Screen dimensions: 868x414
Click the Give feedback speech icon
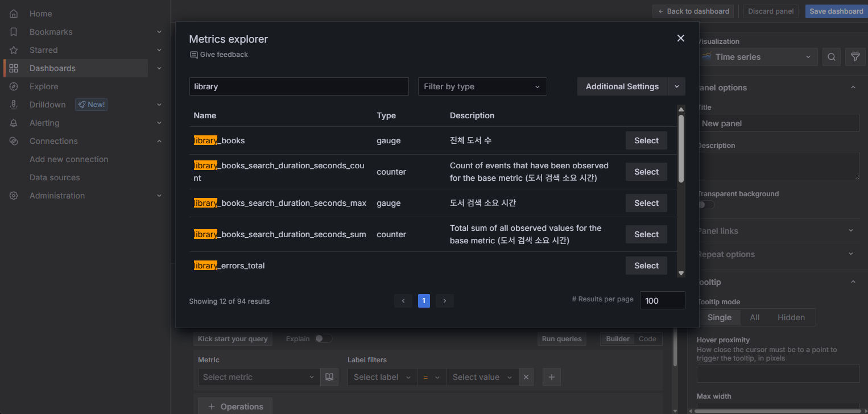tap(194, 55)
